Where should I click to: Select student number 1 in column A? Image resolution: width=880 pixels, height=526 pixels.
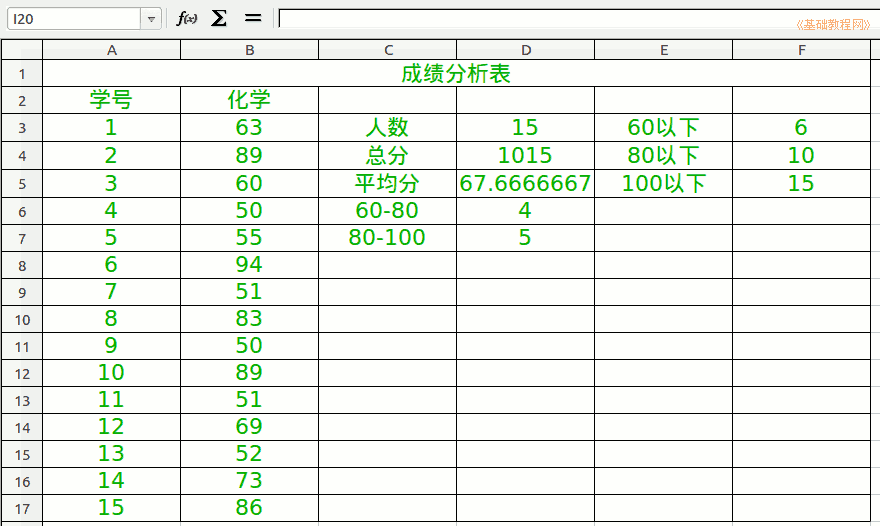(112, 128)
